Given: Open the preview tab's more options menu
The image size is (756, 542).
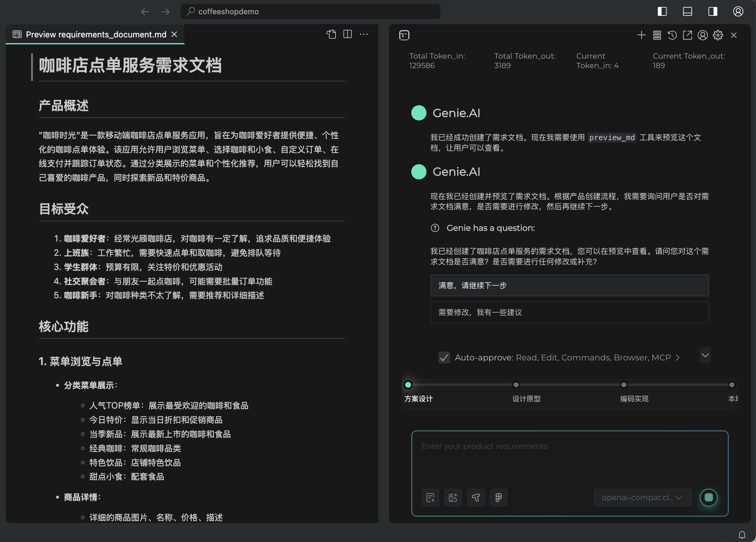Looking at the screenshot, I should 364,34.
